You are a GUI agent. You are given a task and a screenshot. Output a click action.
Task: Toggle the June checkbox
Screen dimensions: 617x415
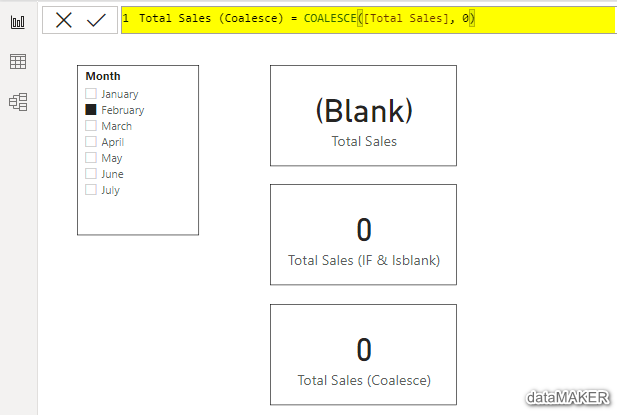pos(91,174)
